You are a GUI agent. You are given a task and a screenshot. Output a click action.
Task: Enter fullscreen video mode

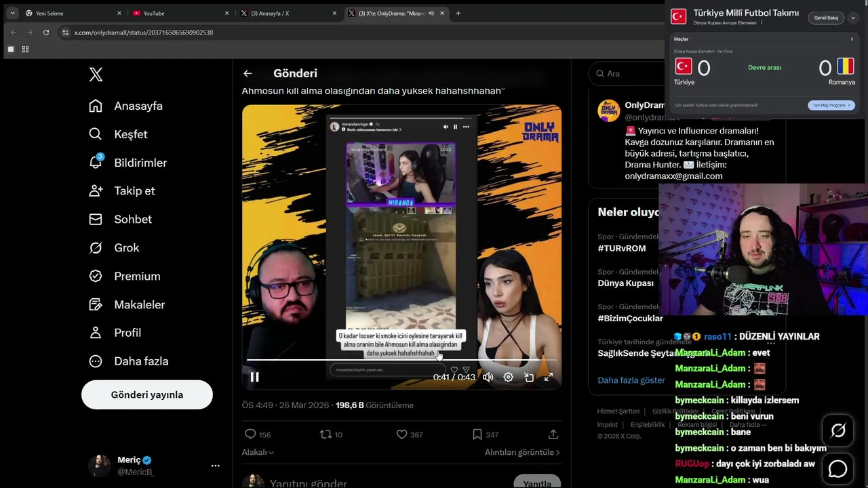pyautogui.click(x=549, y=377)
